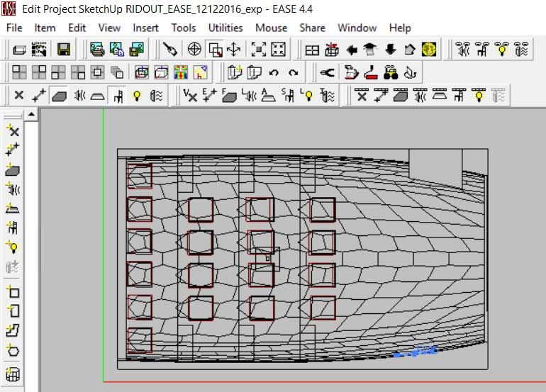Toggle the F face labels icon
Image resolution: width=546 pixels, height=392 pixels.
point(229,96)
